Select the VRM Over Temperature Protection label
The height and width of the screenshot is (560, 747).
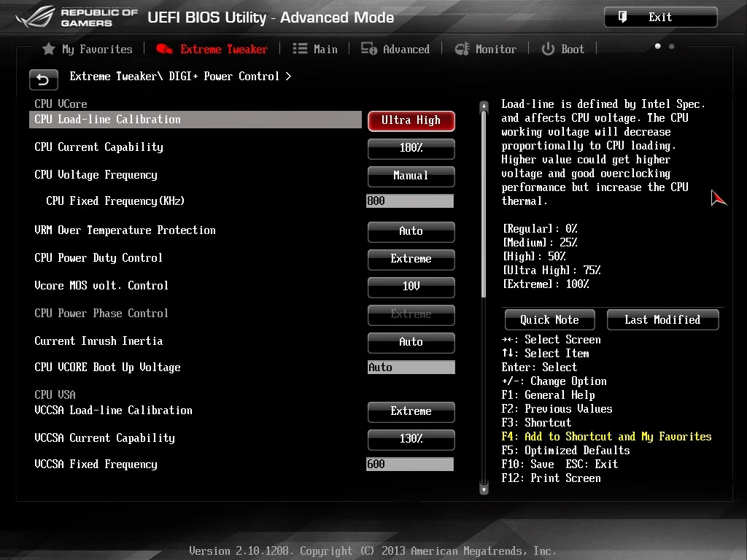click(x=125, y=230)
